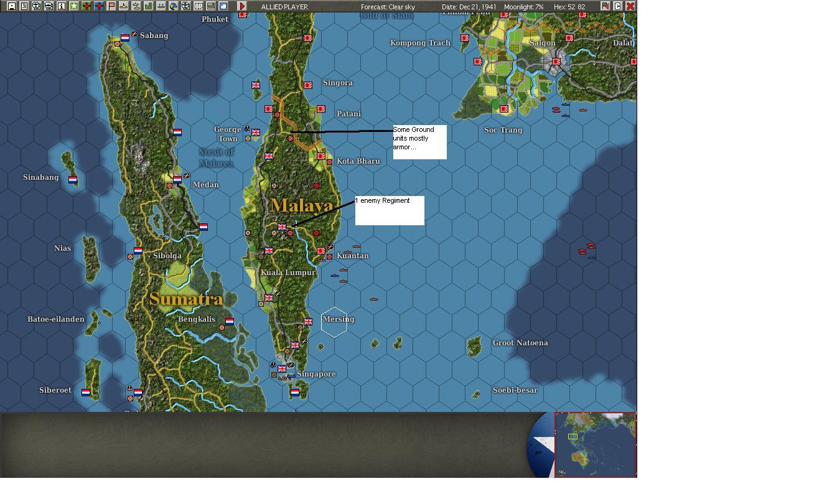The width and height of the screenshot is (837, 504).
Task: Click the 'Hex: 52 82' coordinate readout
Action: (569, 7)
